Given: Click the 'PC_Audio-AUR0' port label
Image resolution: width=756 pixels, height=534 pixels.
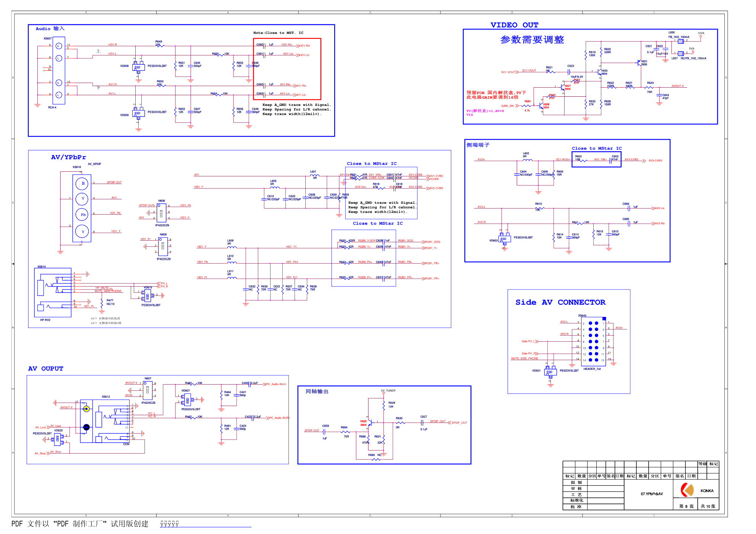Looking at the screenshot, I should click(279, 418).
